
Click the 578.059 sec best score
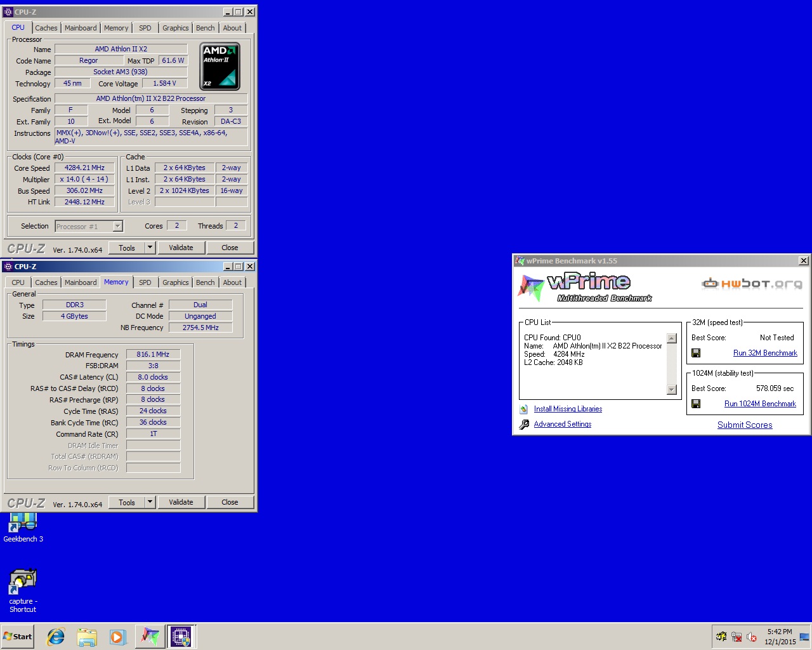775,388
